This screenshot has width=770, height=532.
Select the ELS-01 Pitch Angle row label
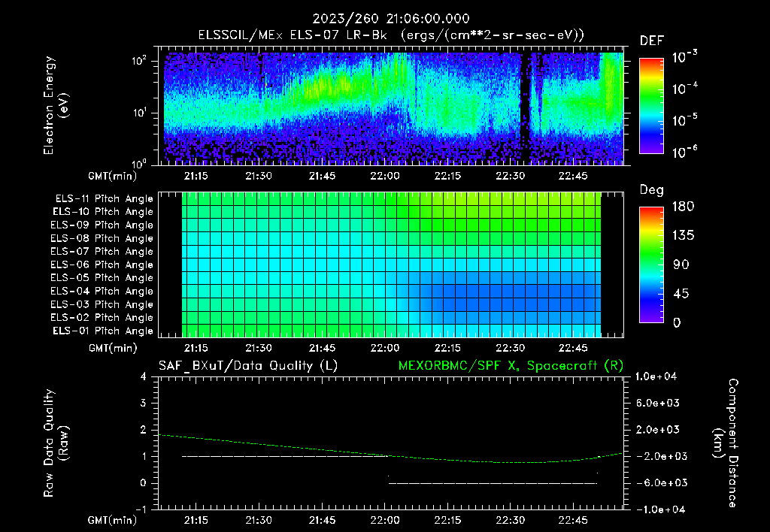[x=103, y=331]
